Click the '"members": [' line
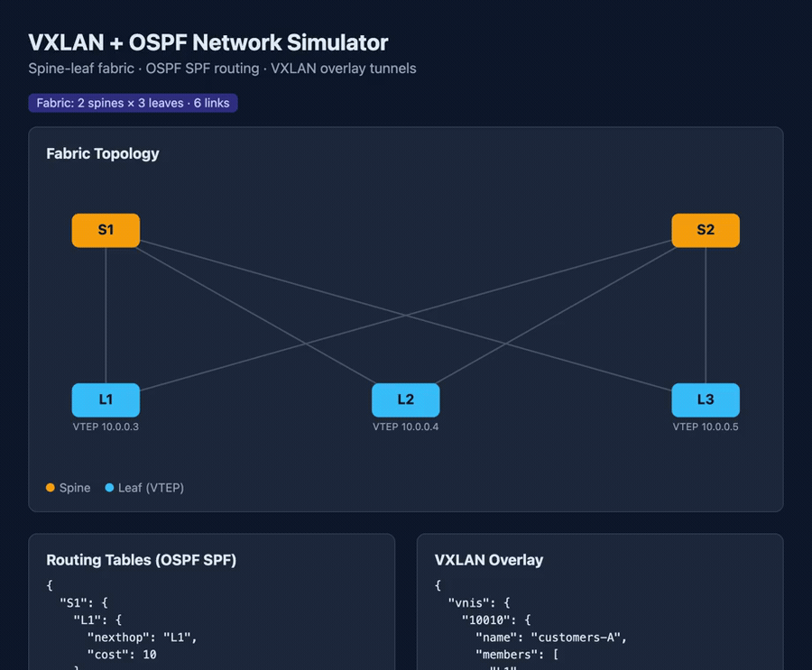 point(517,655)
